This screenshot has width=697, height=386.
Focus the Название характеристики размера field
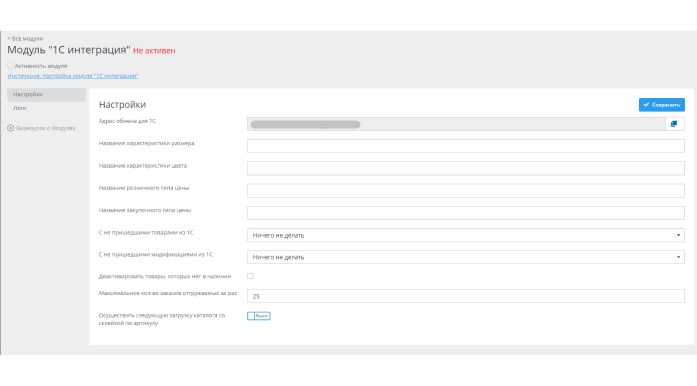466,146
